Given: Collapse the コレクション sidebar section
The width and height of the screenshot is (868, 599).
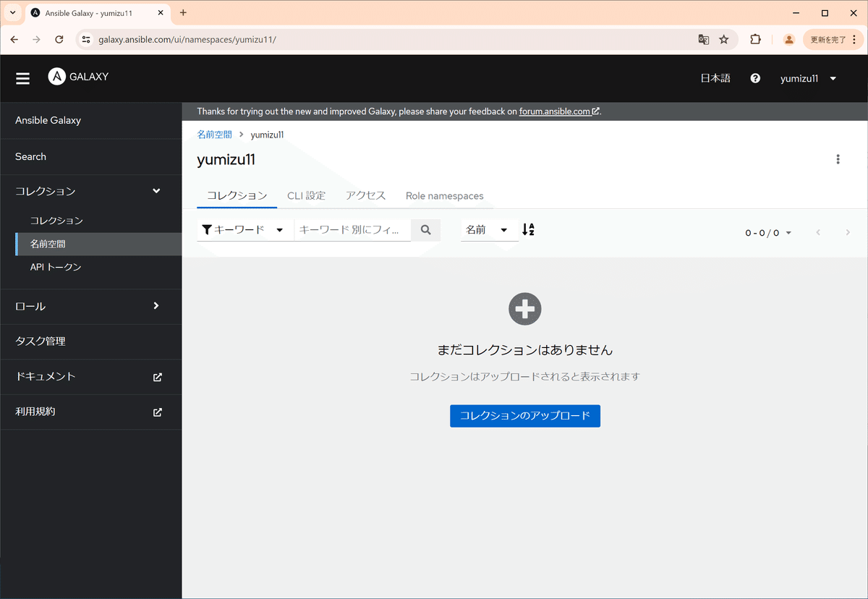Looking at the screenshot, I should tap(90, 192).
